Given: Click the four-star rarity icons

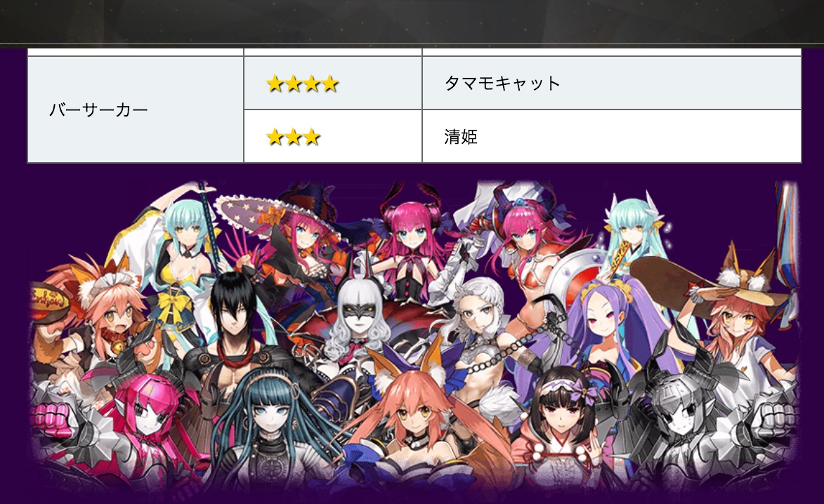Looking at the screenshot, I should tap(302, 84).
